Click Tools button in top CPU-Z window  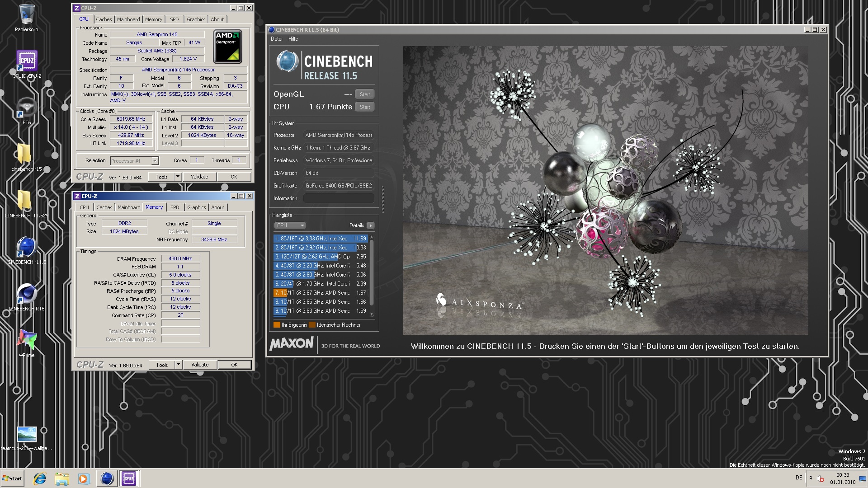coord(161,177)
